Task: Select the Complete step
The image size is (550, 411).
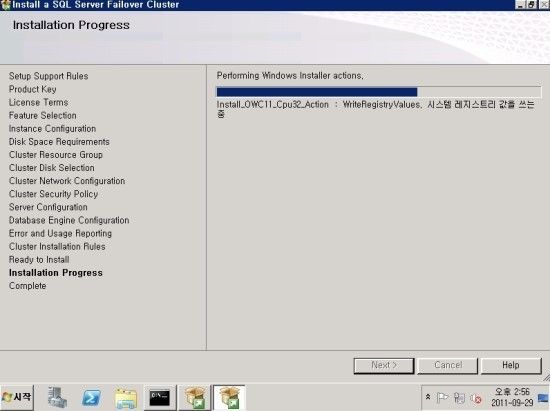Action: pos(28,286)
